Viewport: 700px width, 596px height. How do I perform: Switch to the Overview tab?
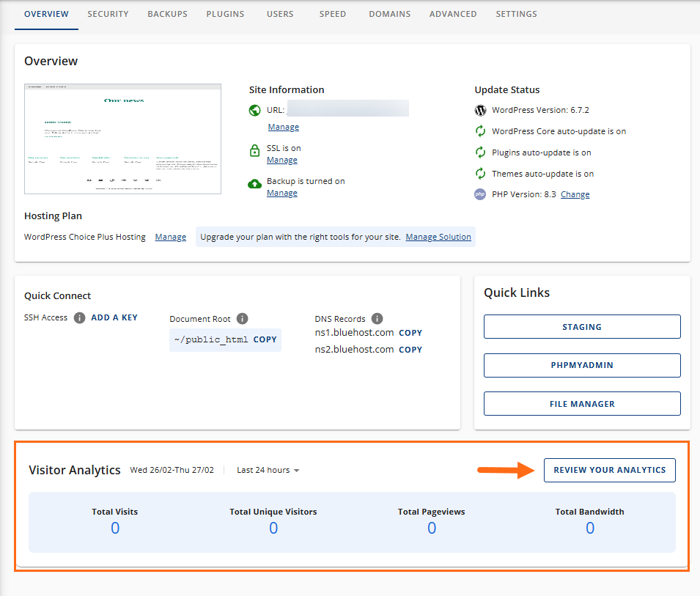(x=46, y=14)
